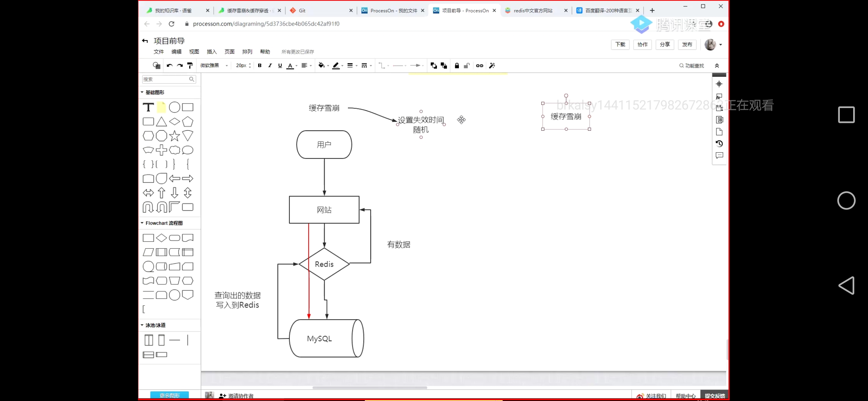868x401 pixels.
Task: Open the 帮助 menu
Action: pos(265,52)
